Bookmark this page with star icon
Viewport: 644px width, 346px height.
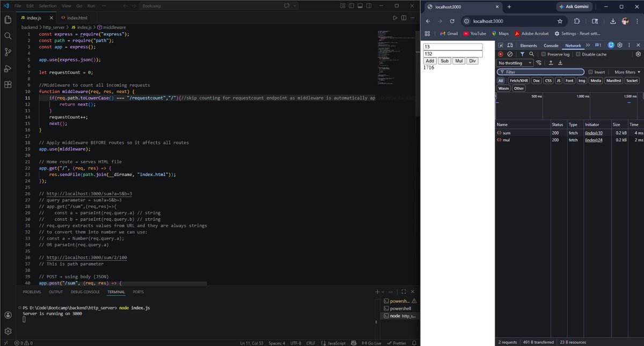[560, 21]
